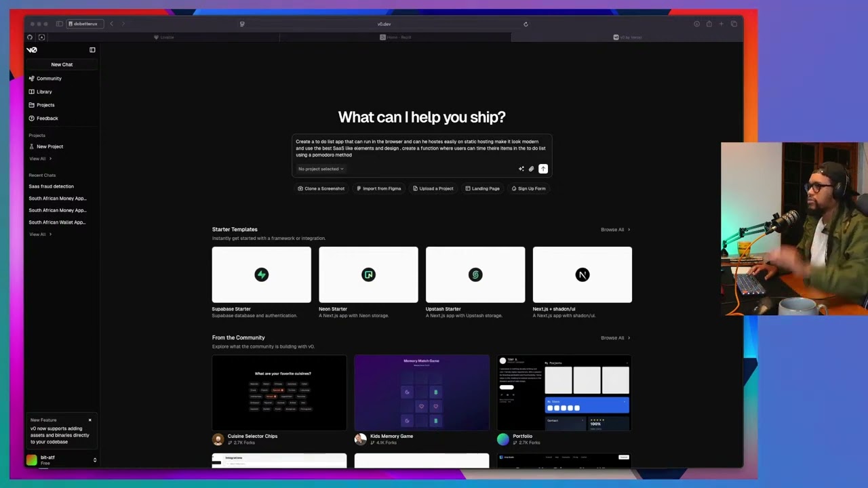
Task: Open Safari downloads
Action: (x=696, y=24)
